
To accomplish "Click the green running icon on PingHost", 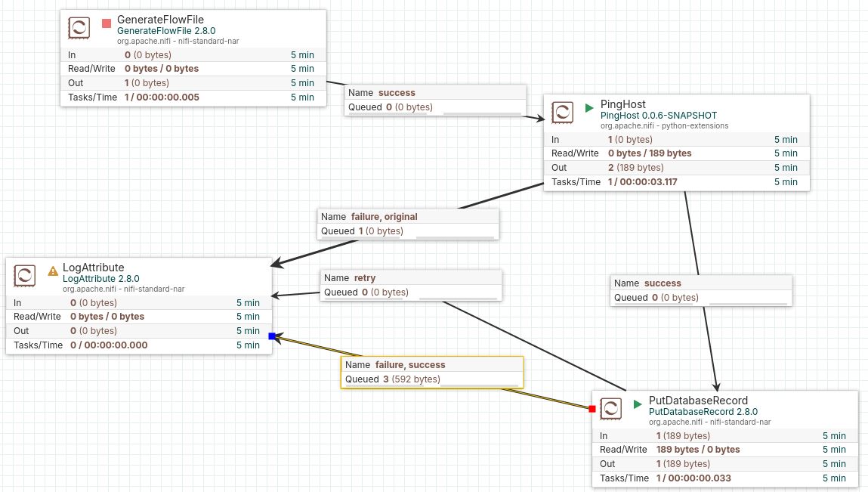I will [x=589, y=108].
